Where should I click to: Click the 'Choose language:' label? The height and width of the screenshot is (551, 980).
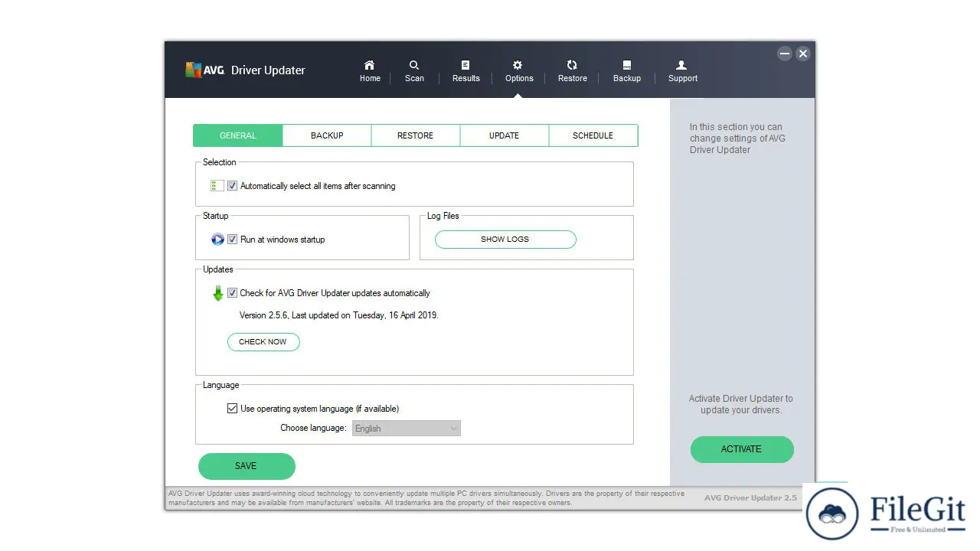[313, 428]
